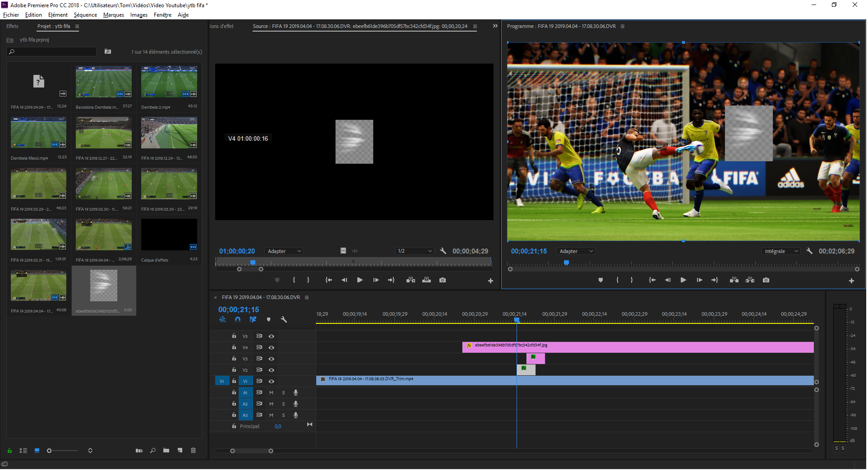Show hidden panel tabs chevron
868x470 pixels.
point(495,26)
